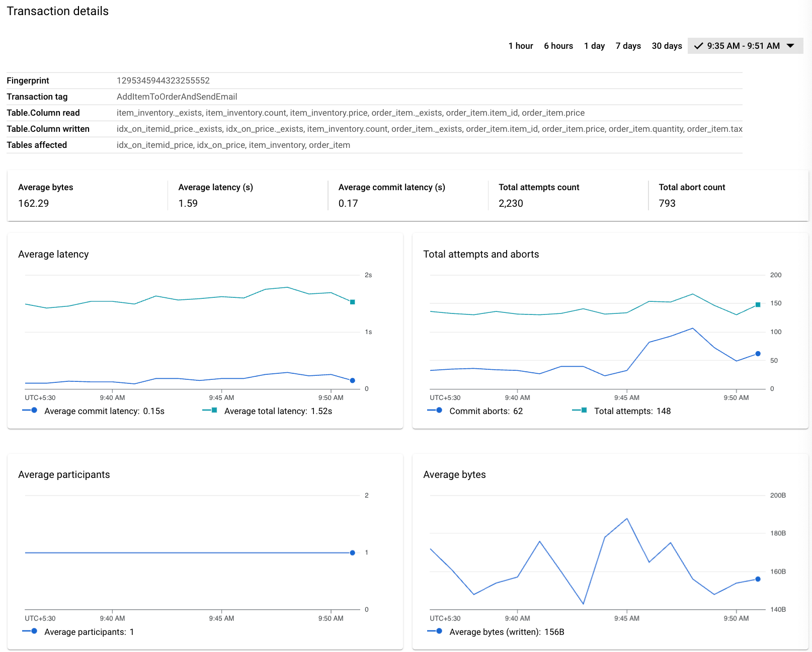Click the teal endpoint marker on Average latency chart

coord(352,302)
